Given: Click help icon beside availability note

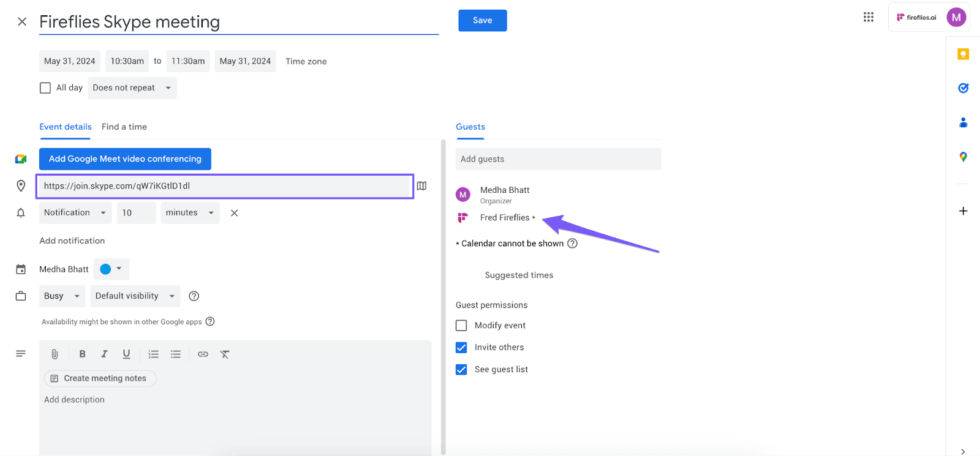Looking at the screenshot, I should (210, 321).
